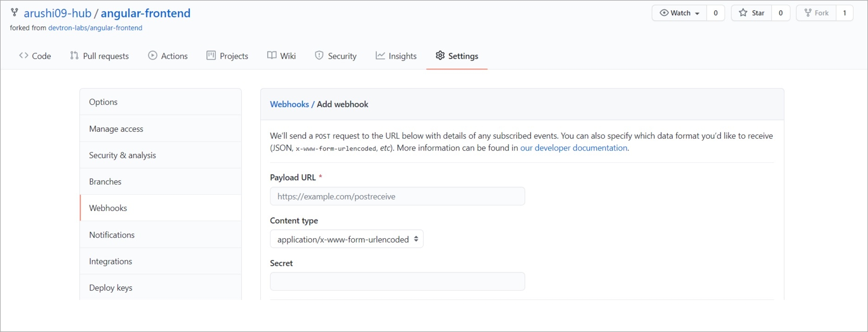Click the Projects board icon
This screenshot has height=332, width=868.
point(211,56)
